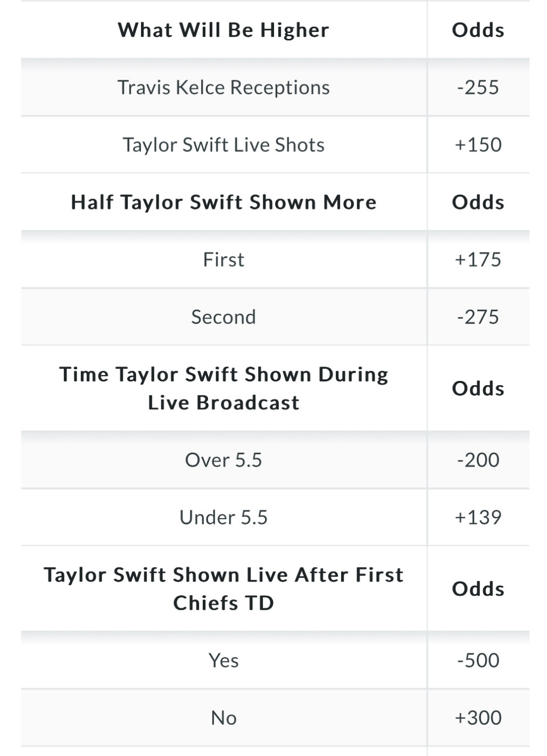Click the +139 odds value
The height and width of the screenshot is (756, 547).
pyautogui.click(x=478, y=517)
